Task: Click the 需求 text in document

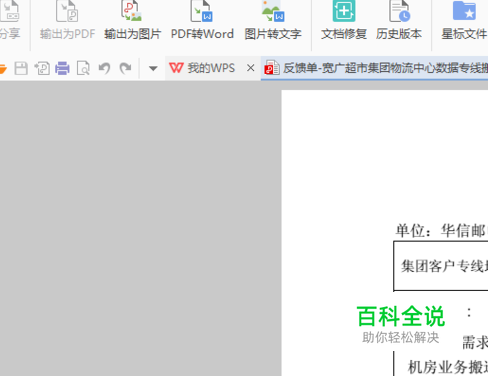Action: tap(475, 342)
